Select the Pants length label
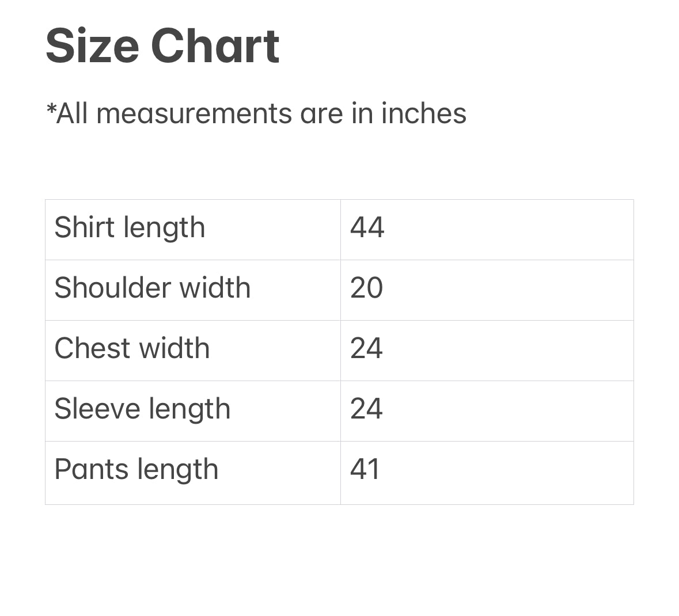 [x=136, y=469]
